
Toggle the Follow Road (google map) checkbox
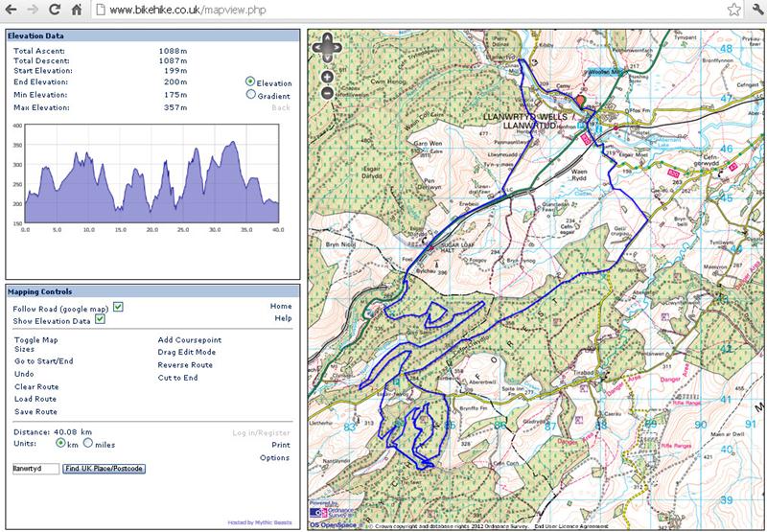pyautogui.click(x=118, y=307)
